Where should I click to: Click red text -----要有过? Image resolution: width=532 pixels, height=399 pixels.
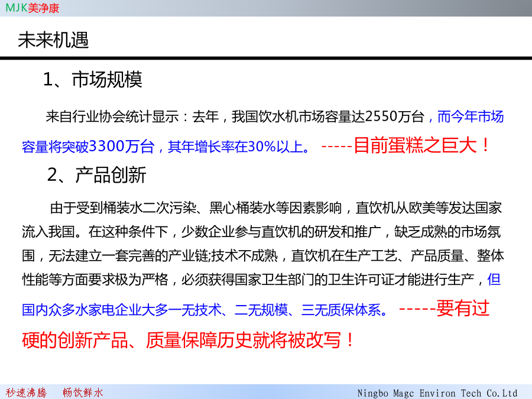click(x=445, y=309)
